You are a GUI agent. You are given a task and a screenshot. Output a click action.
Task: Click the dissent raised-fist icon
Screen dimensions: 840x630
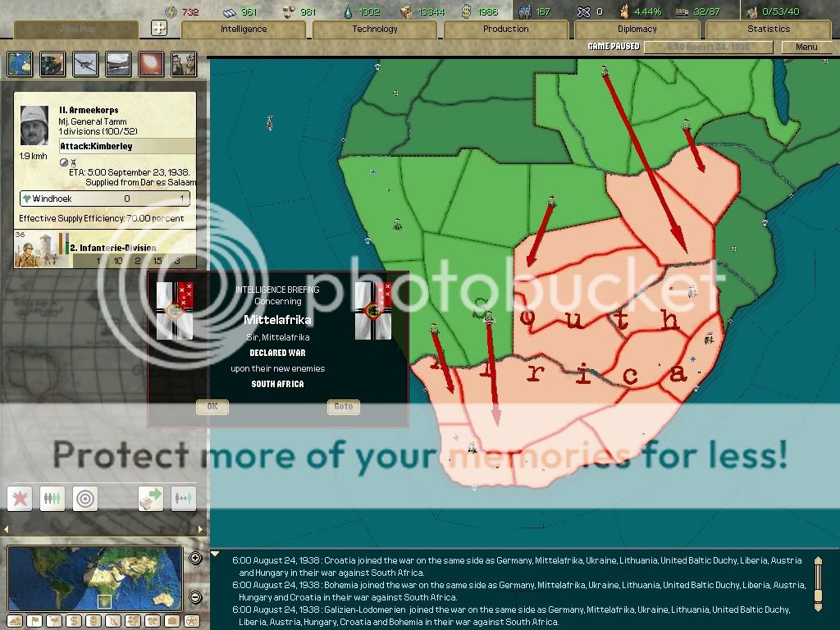[624, 11]
